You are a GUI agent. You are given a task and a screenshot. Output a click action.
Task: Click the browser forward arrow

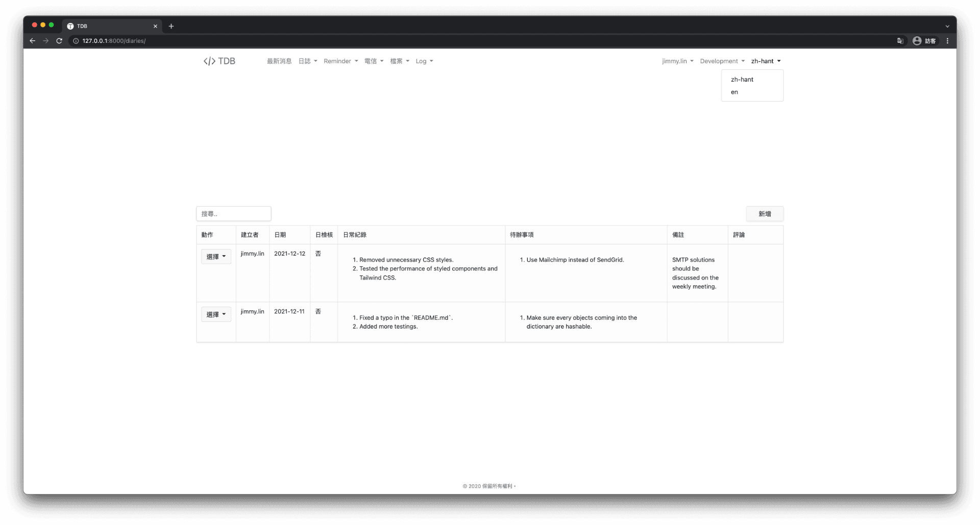[x=46, y=41]
